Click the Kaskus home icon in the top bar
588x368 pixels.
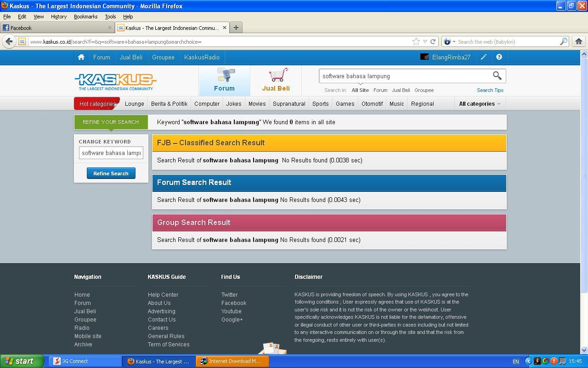click(81, 57)
